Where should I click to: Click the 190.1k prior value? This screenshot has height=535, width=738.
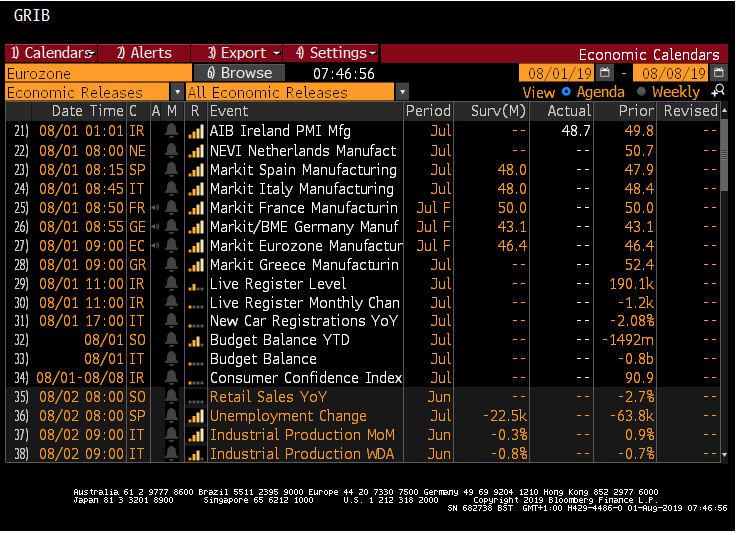pyautogui.click(x=631, y=284)
